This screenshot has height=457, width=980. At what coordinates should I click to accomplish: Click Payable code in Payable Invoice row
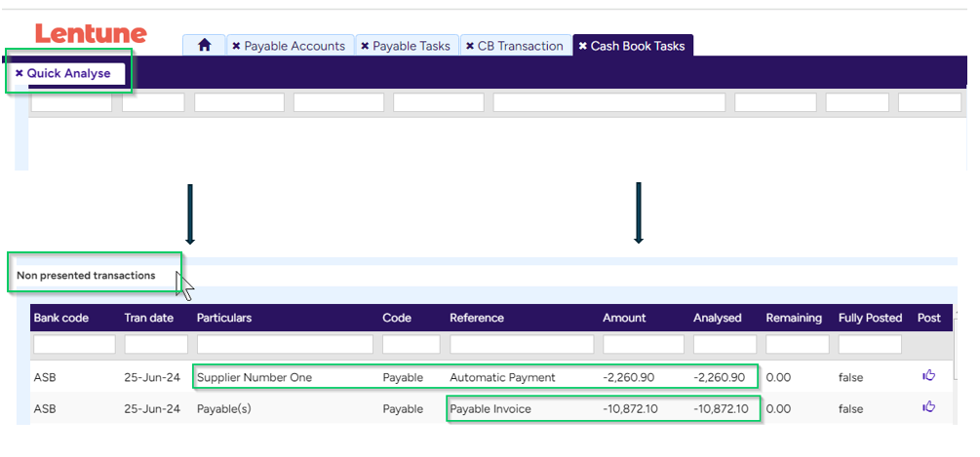tap(403, 409)
